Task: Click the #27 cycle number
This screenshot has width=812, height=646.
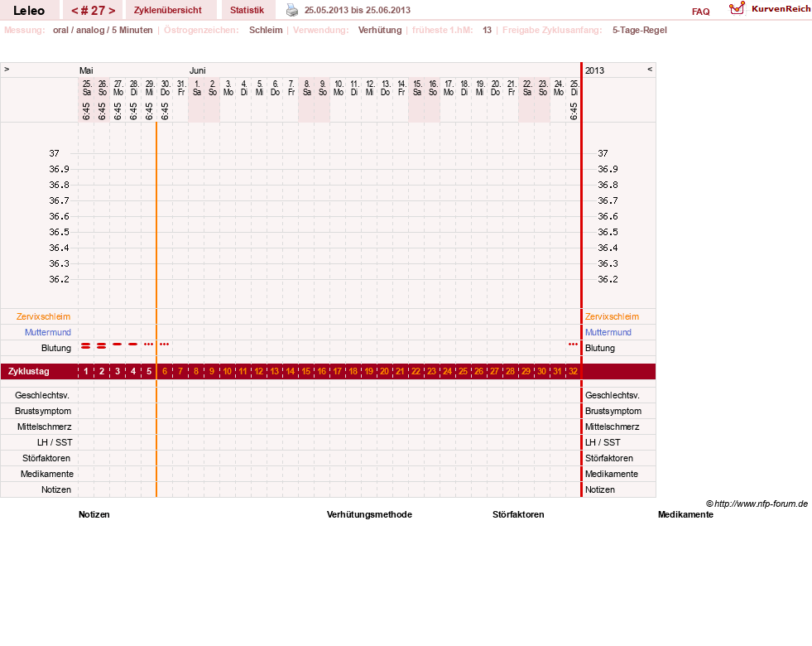Action: [93, 11]
